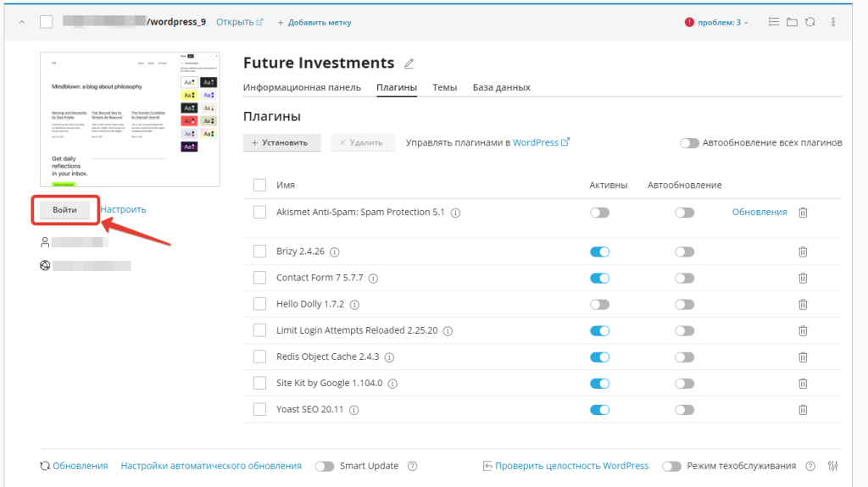Click the website preview thumbnail
This screenshot has width=868, height=487.
click(130, 119)
